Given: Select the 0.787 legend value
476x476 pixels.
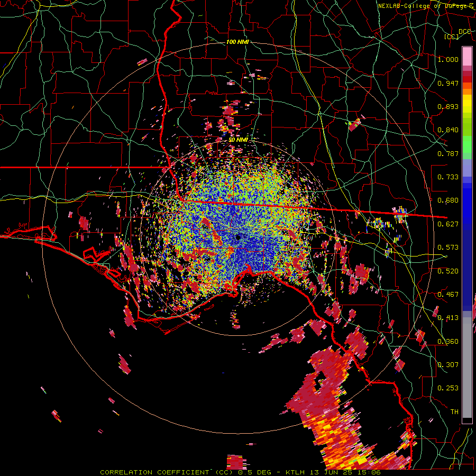Looking at the screenshot, I should point(448,153).
